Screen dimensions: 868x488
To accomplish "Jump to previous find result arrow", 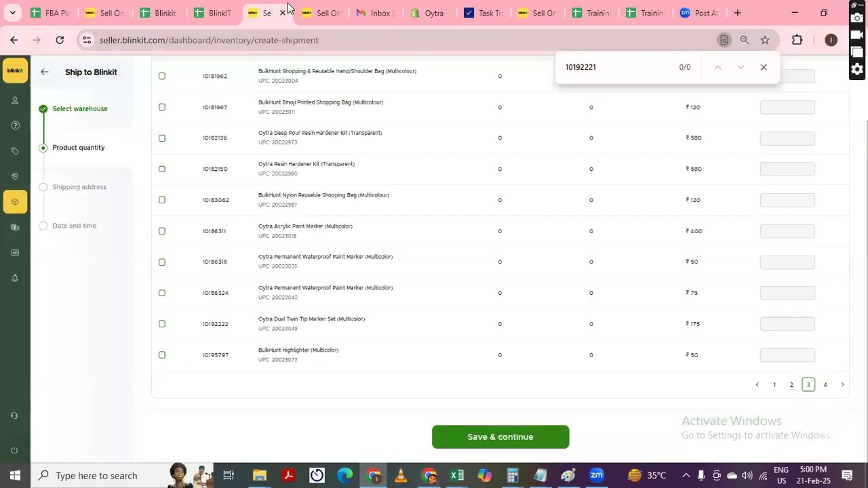I will point(717,67).
